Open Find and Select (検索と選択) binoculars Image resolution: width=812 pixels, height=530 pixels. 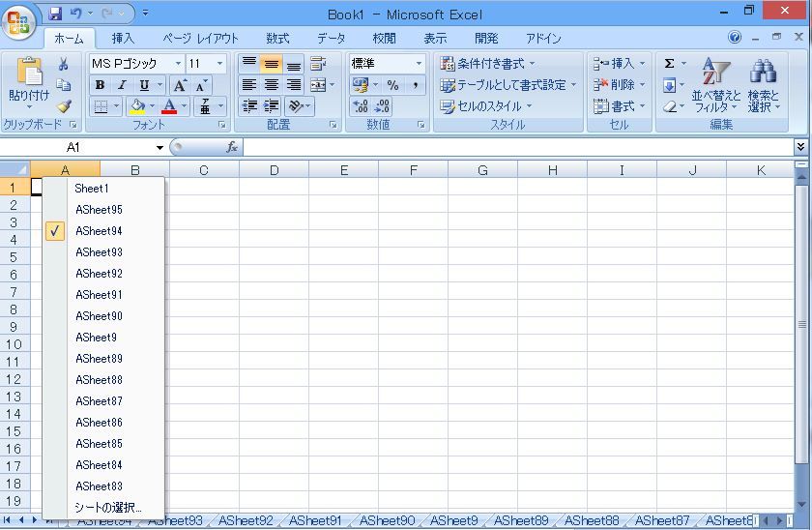pyautogui.click(x=764, y=84)
